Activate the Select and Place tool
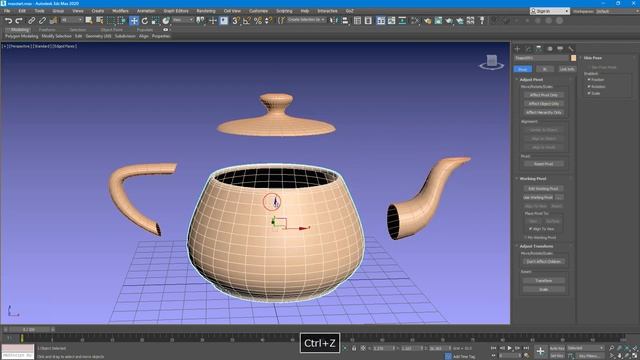Viewport: 640px width, 360px height. click(166, 20)
